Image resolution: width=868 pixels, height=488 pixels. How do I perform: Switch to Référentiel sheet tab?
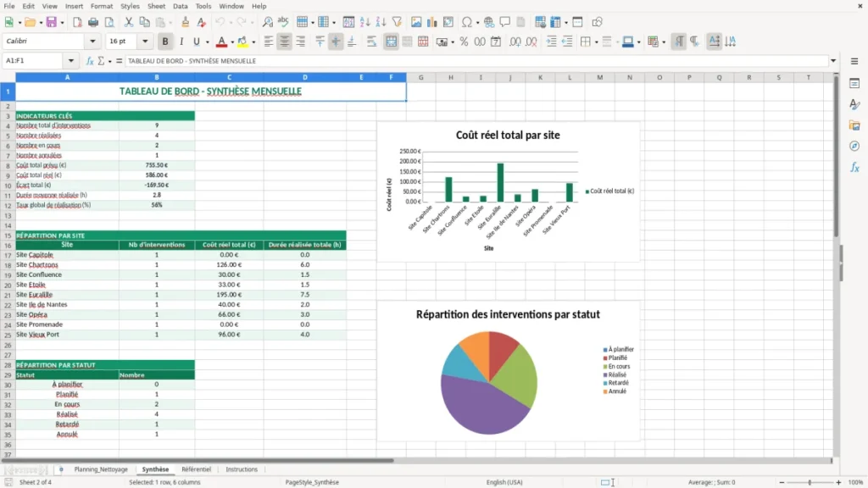click(196, 469)
